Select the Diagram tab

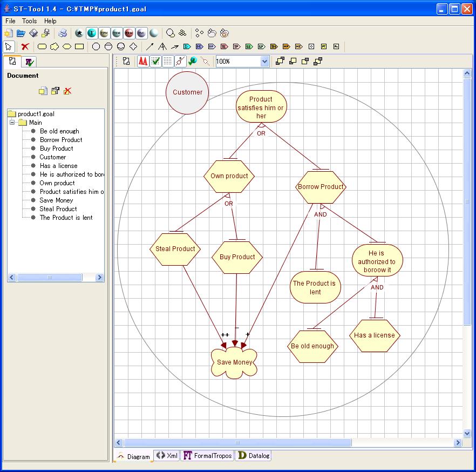click(133, 456)
